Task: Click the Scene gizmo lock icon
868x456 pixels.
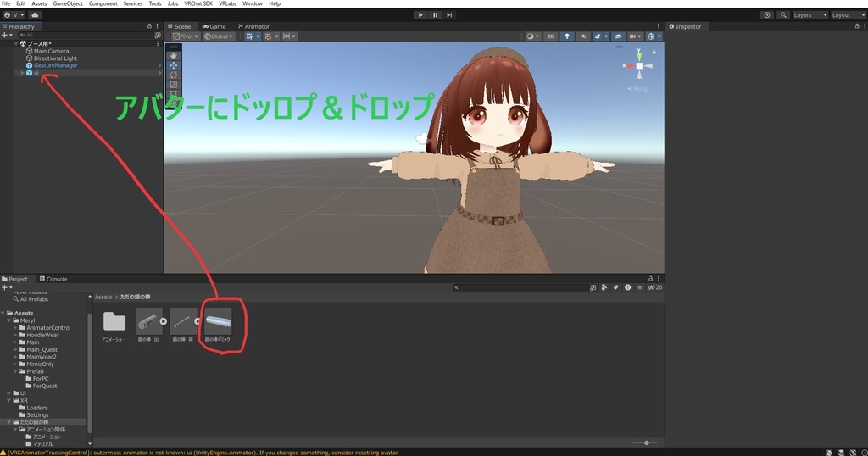Action: point(654,52)
